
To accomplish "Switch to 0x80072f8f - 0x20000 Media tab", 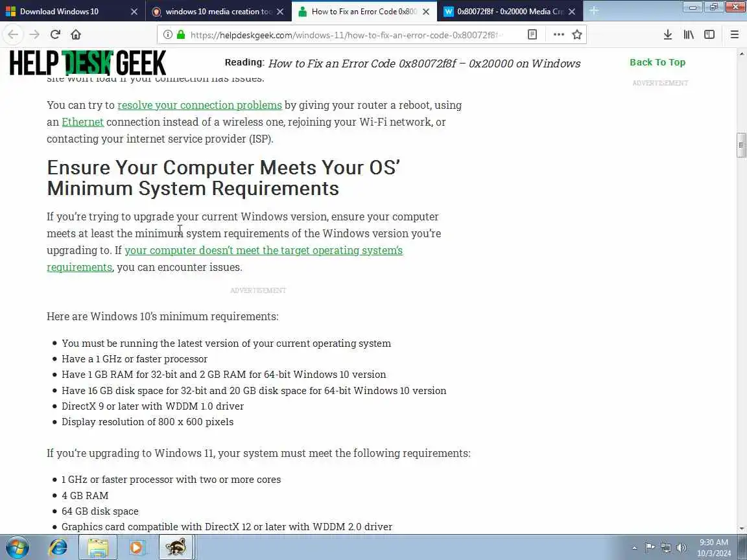I will (510, 12).
